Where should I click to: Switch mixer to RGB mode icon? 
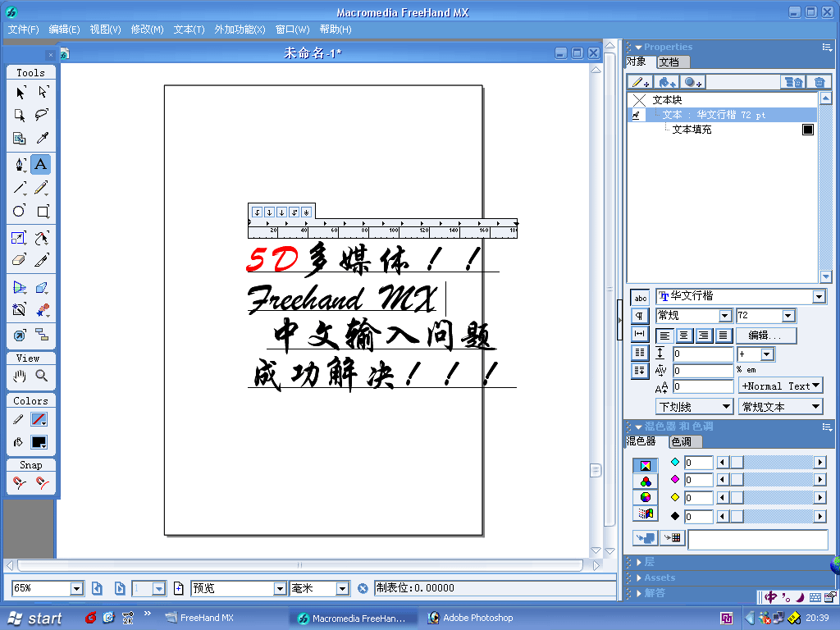pos(646,482)
